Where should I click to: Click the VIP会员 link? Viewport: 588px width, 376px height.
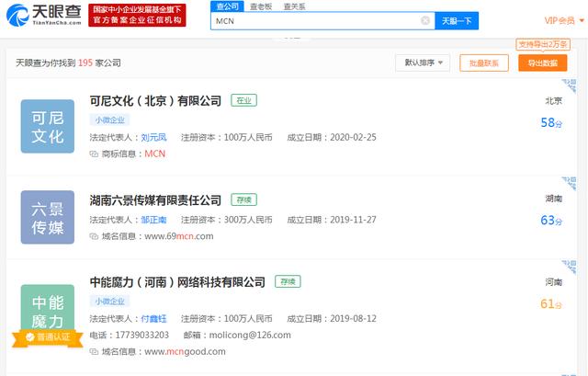560,20
